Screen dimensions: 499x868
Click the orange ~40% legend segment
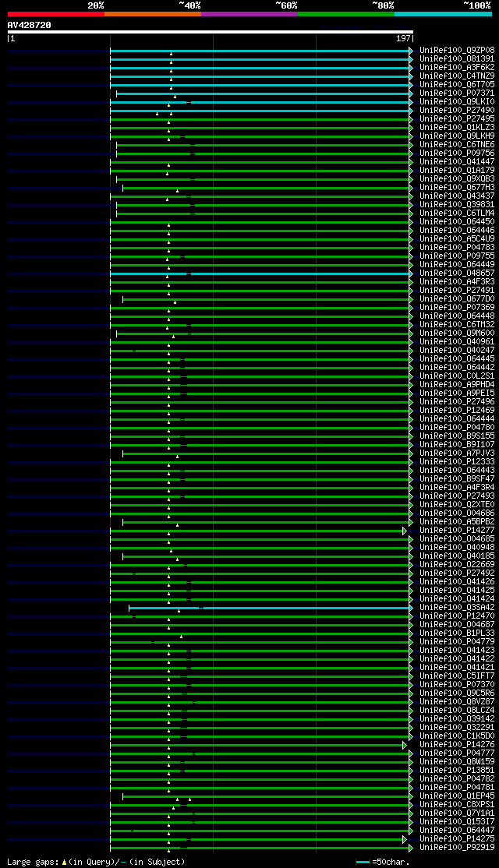(x=153, y=14)
